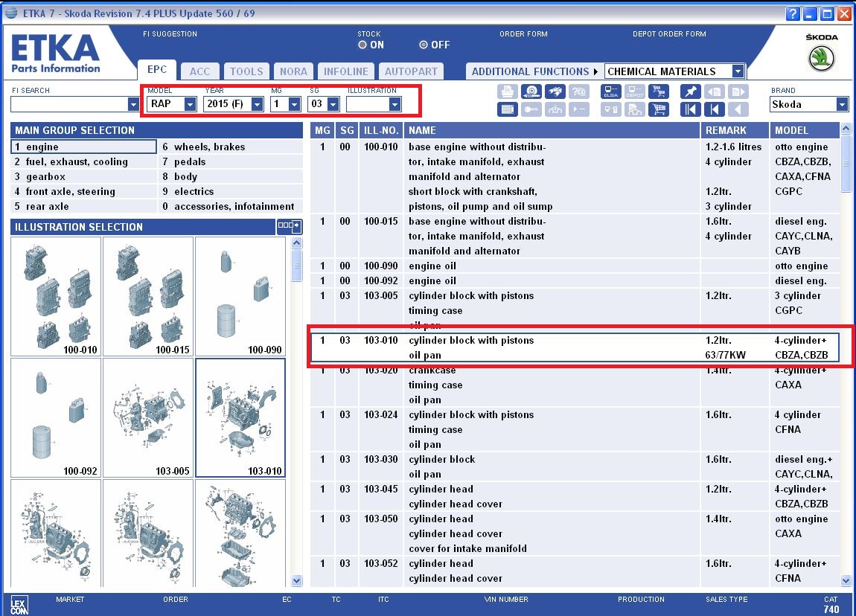
Task: Click the single-bar step back icon
Action: pyautogui.click(x=715, y=109)
